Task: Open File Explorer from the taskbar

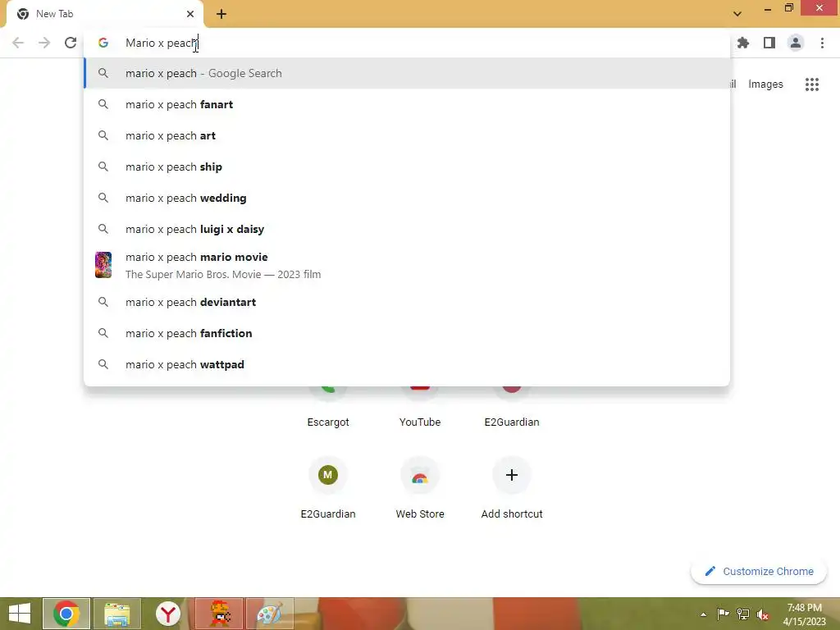Action: [117, 614]
